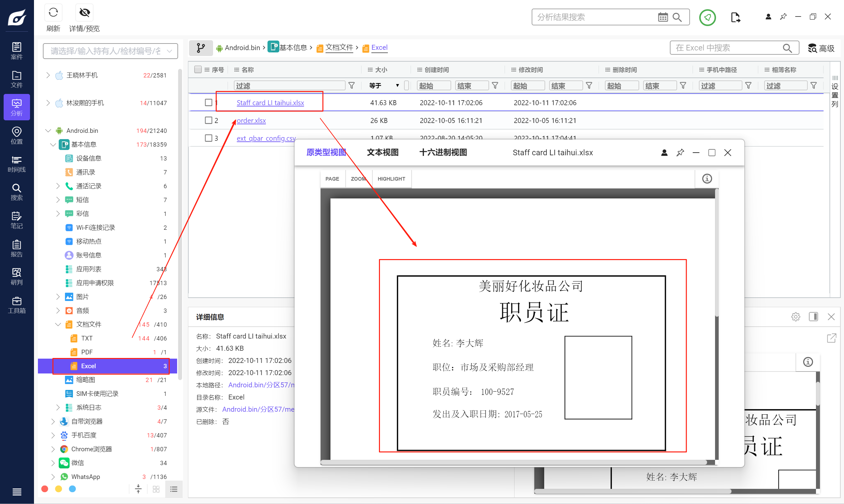The image size is (844, 504).
Task: Click the refresh icon in the toolbar
Action: coord(53,13)
